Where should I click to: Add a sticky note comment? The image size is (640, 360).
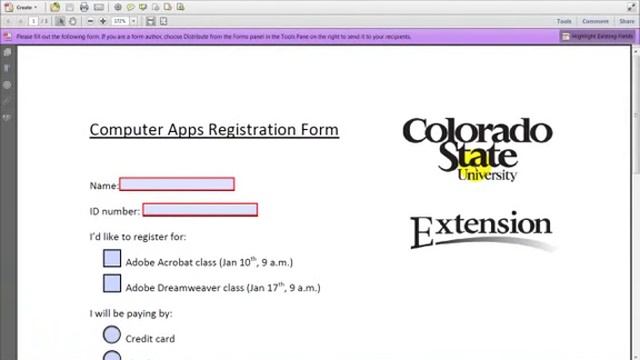131,7
